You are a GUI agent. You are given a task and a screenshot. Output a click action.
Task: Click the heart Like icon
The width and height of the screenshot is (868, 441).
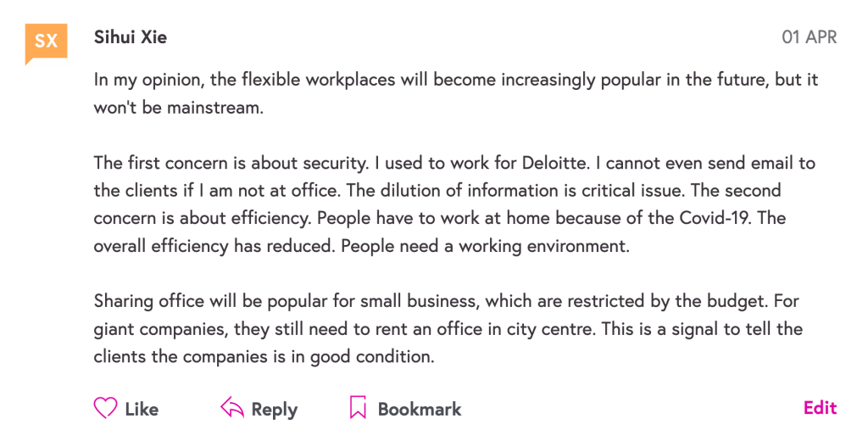105,409
